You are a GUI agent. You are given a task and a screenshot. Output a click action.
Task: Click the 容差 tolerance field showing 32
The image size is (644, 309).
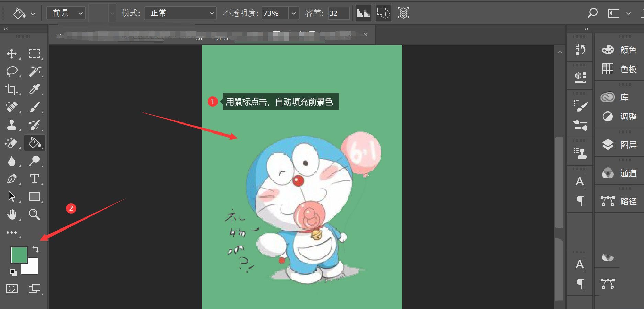click(338, 13)
